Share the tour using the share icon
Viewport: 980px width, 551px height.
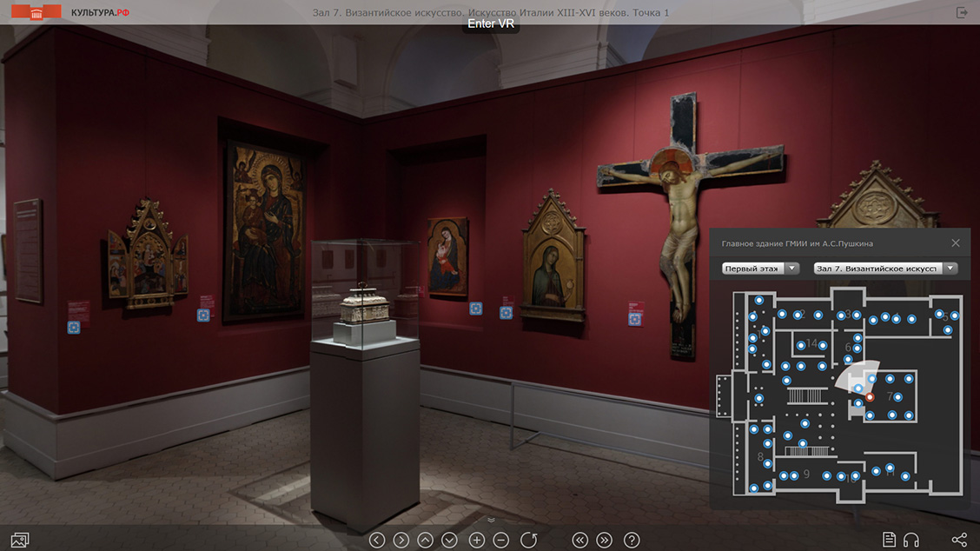point(959,540)
